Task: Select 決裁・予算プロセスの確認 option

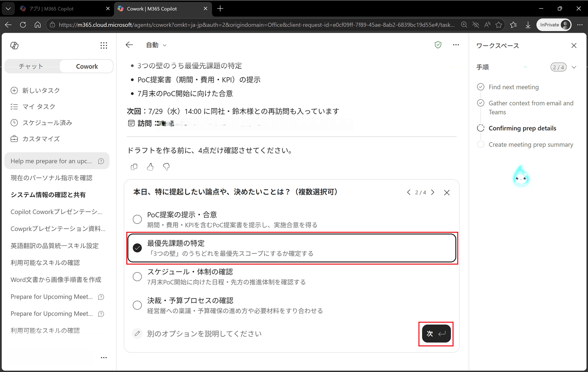Action: (292, 305)
